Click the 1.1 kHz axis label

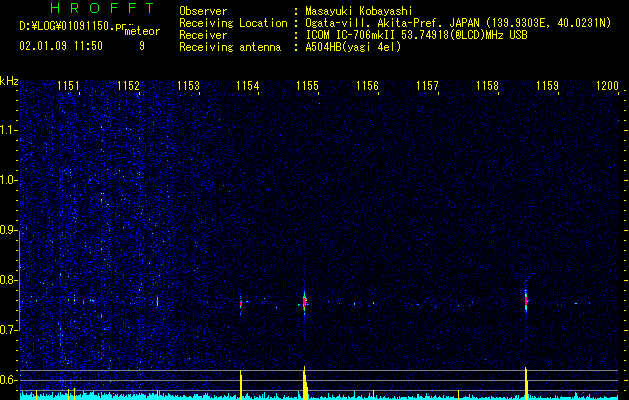(8, 130)
